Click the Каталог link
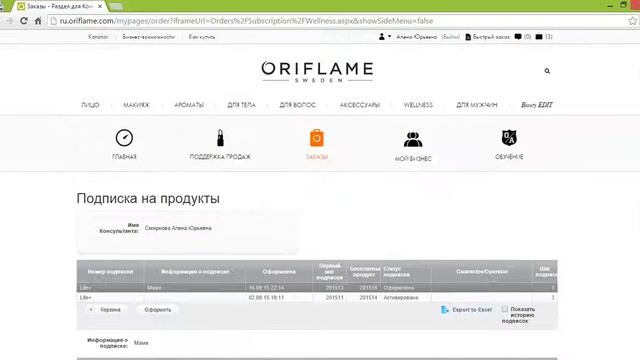 [98, 37]
